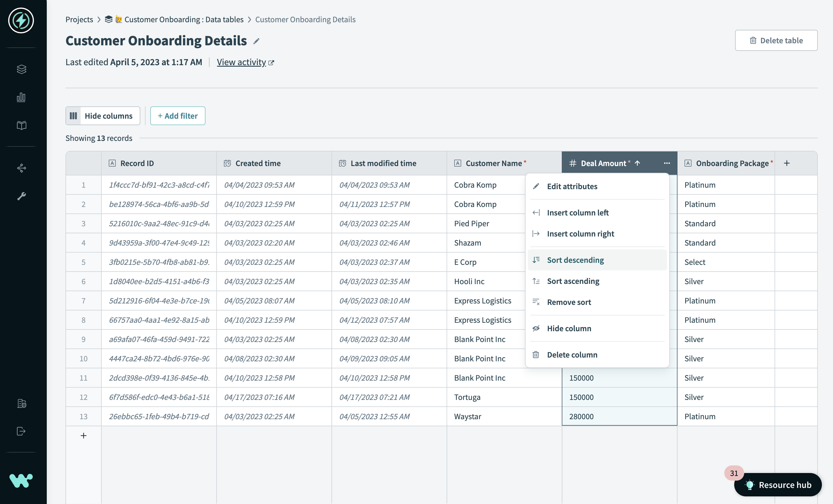Open the open-book sidebar icon
The image size is (833, 504).
point(21,125)
